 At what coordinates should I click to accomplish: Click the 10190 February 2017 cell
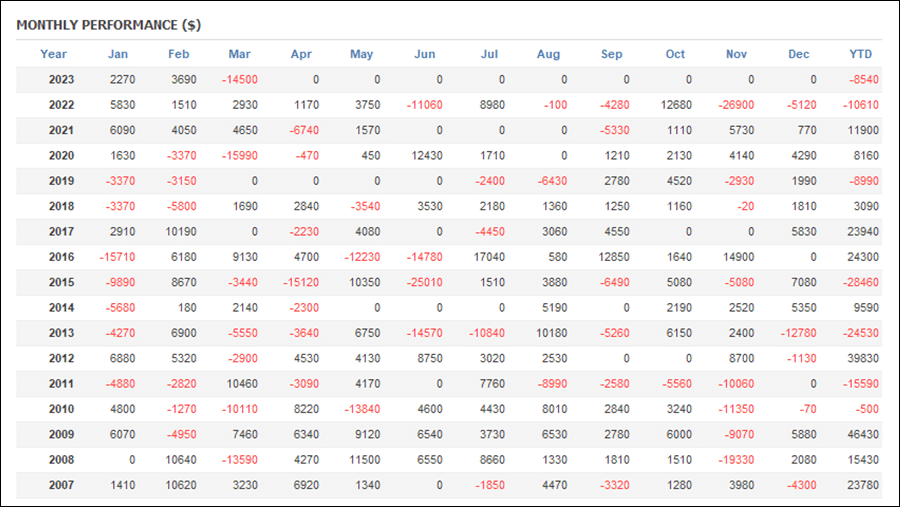coord(181,232)
